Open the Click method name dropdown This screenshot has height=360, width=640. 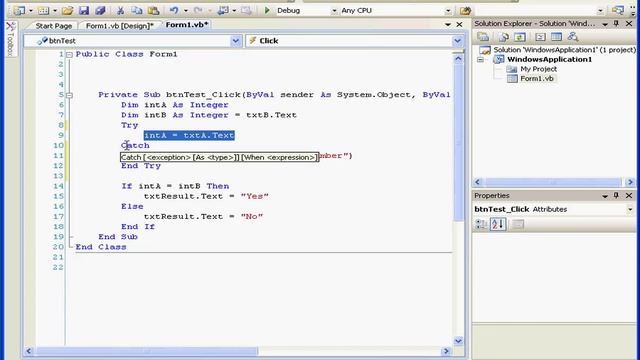click(458, 40)
